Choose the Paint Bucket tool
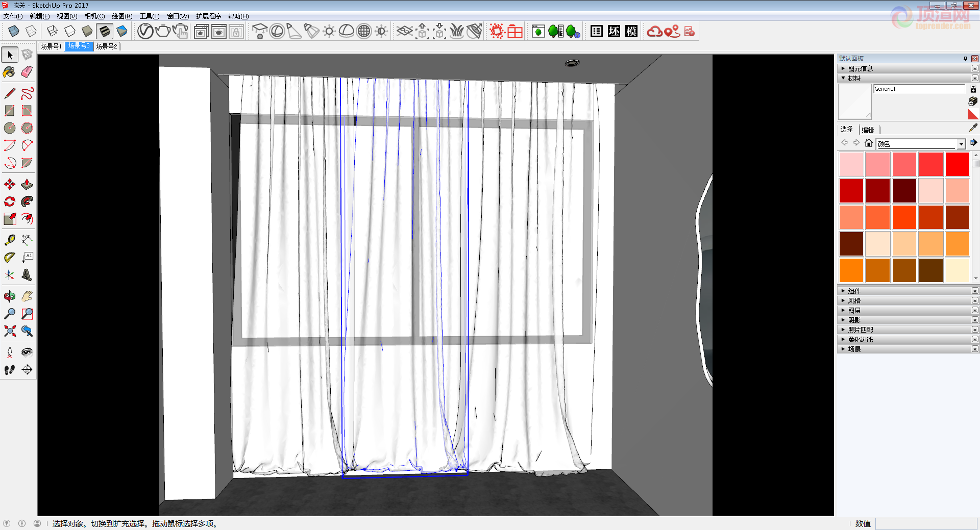Screen dimensions: 980x530 click(x=10, y=72)
